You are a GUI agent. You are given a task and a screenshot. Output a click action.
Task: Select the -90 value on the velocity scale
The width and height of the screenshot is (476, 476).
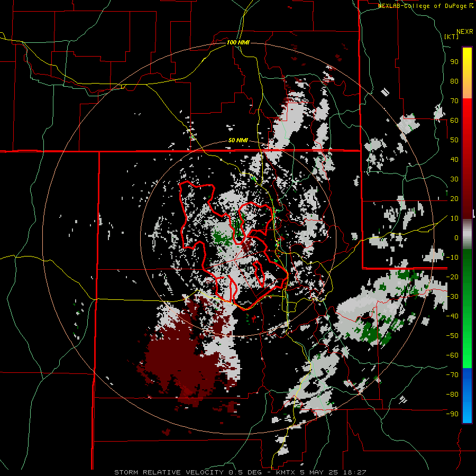452,414
